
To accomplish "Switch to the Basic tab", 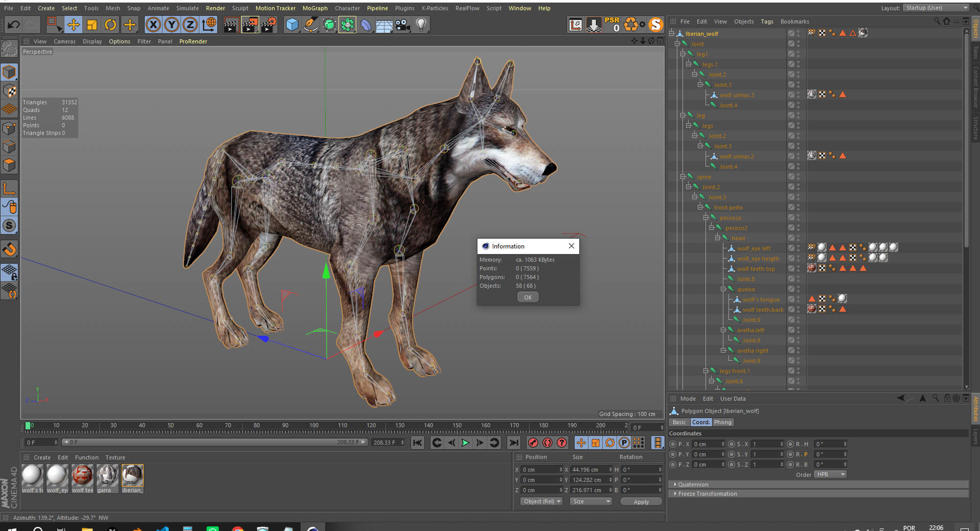I will point(679,422).
